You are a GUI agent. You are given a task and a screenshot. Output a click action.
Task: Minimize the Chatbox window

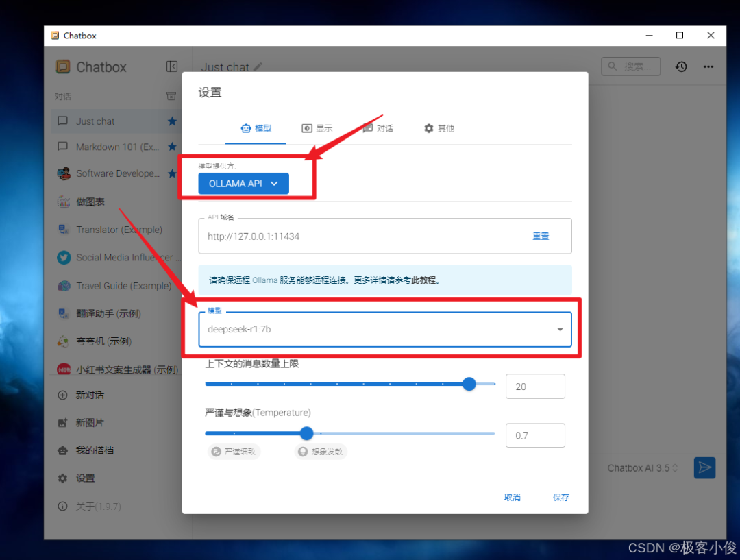(650, 36)
